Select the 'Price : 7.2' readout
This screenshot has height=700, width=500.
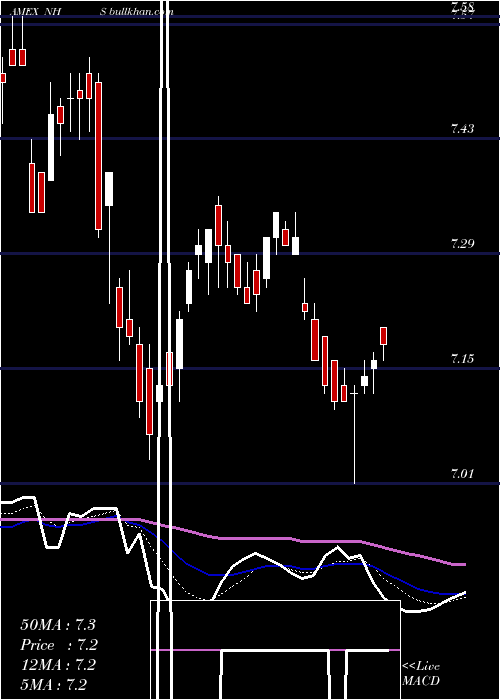click(59, 645)
